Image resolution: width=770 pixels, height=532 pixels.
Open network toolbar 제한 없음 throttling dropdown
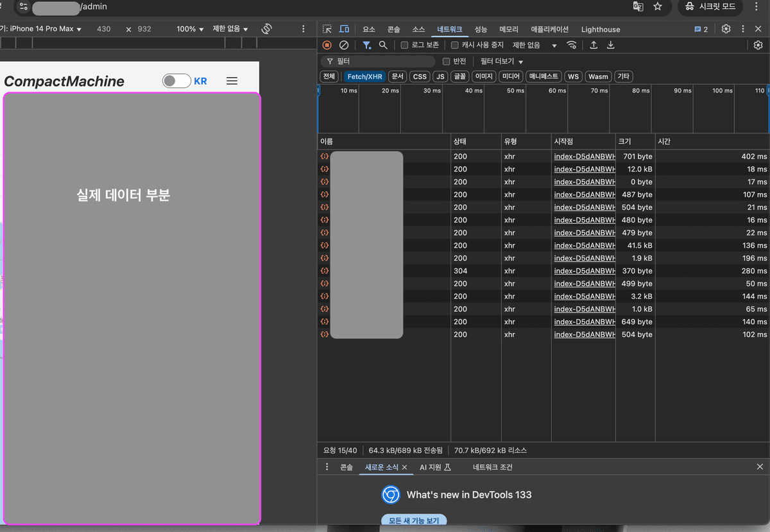tap(535, 45)
